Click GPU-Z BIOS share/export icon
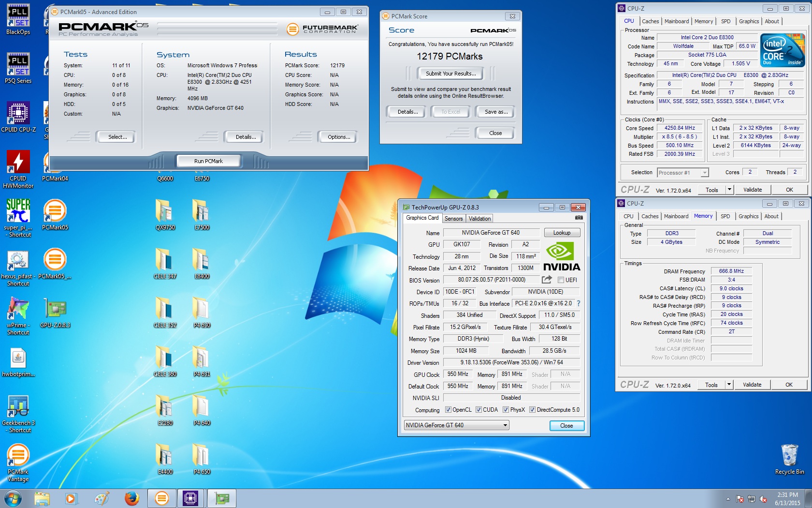Viewport: 812px width, 508px height. pos(547,280)
